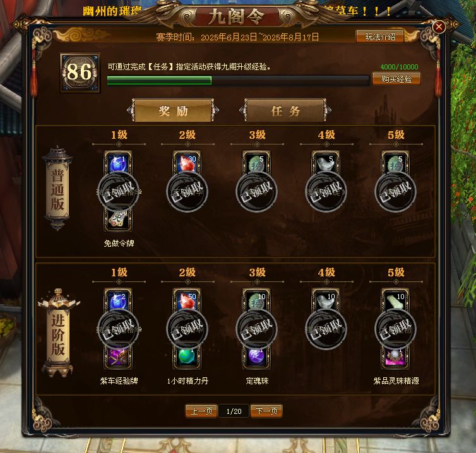
Task: Click silver ingot reward in advanced 4级
Action: point(326,301)
